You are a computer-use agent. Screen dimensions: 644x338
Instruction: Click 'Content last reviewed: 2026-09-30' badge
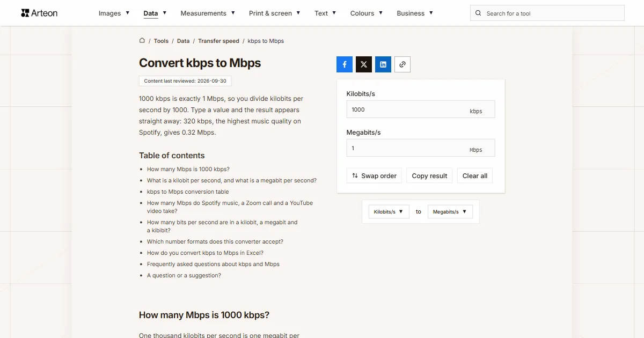pos(185,81)
